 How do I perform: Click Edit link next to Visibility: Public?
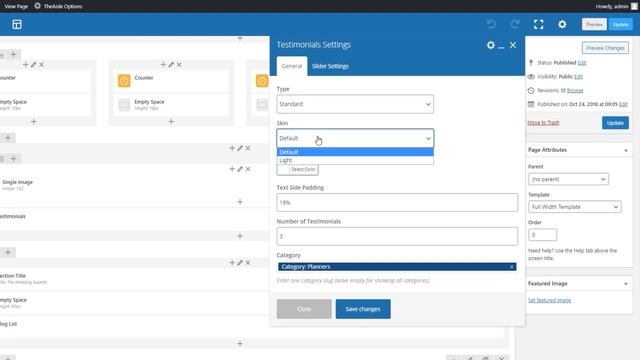tap(578, 76)
